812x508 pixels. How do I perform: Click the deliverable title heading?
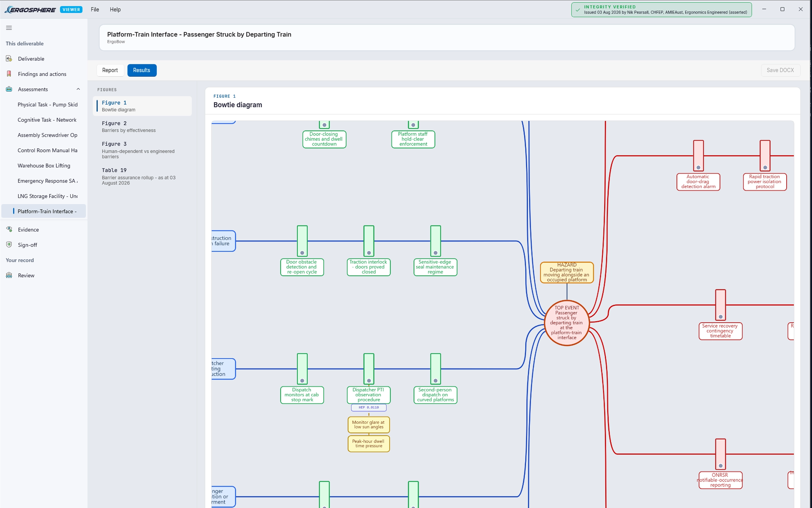199,34
